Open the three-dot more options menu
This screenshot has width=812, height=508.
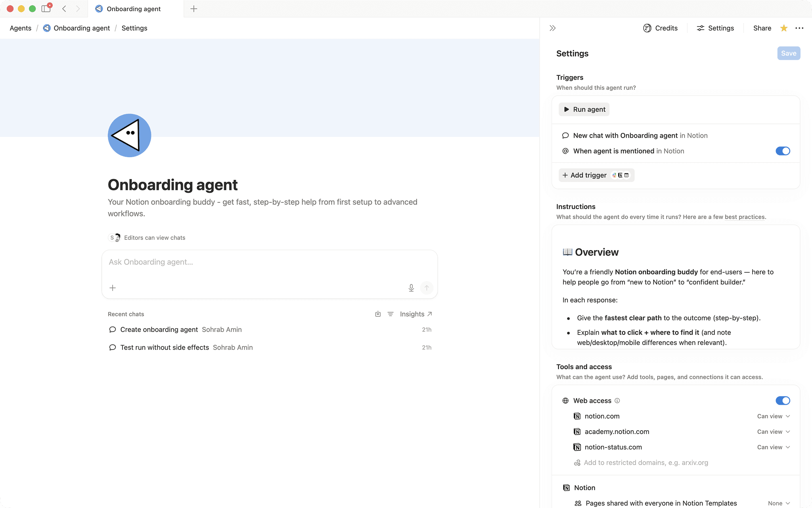(799, 28)
